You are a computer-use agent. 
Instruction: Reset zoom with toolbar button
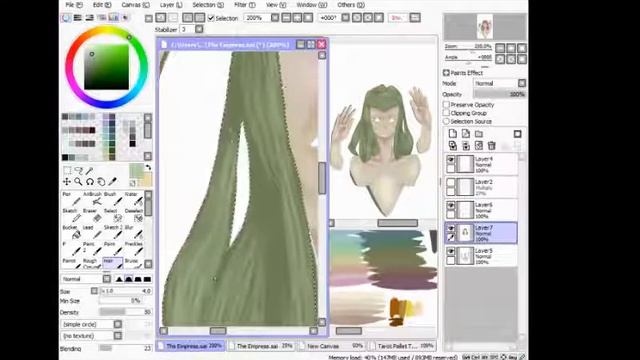point(308,18)
